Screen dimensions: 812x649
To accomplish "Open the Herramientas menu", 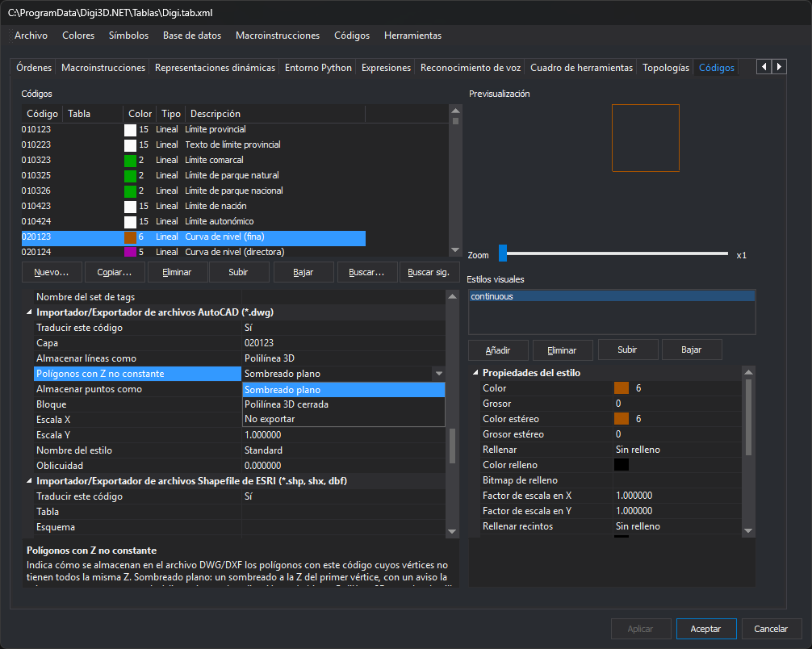I will pyautogui.click(x=412, y=36).
